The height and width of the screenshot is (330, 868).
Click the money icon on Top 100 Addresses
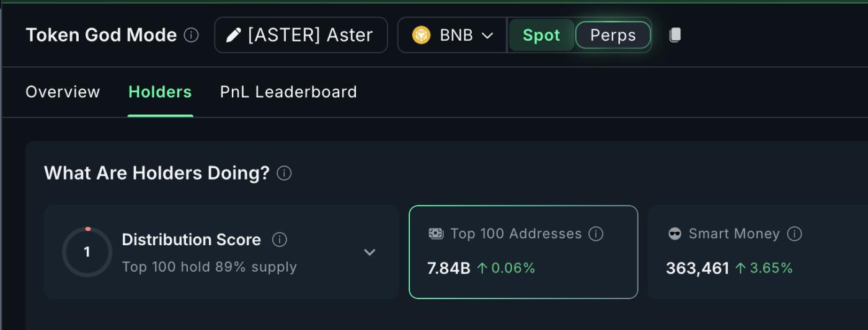[x=436, y=233]
